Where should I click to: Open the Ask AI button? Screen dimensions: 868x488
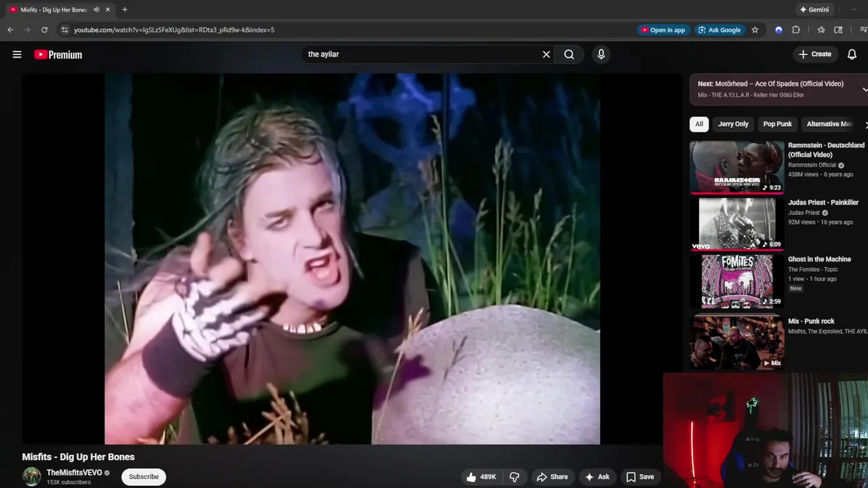point(597,477)
